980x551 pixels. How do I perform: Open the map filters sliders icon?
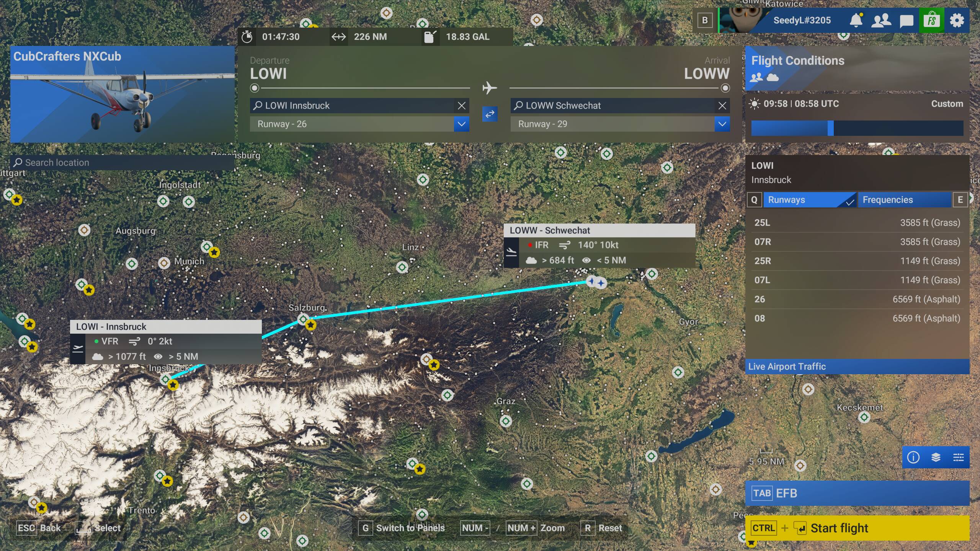click(958, 457)
